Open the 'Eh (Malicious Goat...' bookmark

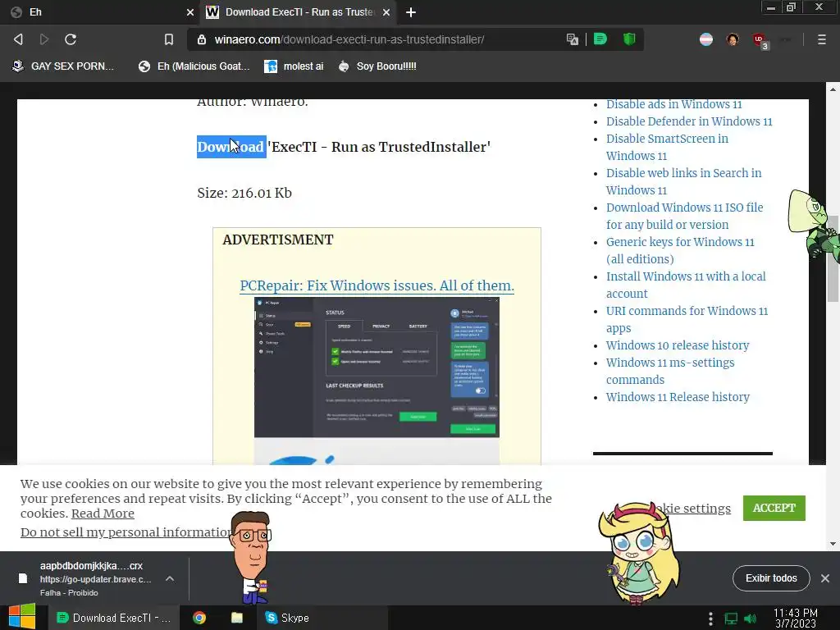pyautogui.click(x=194, y=66)
